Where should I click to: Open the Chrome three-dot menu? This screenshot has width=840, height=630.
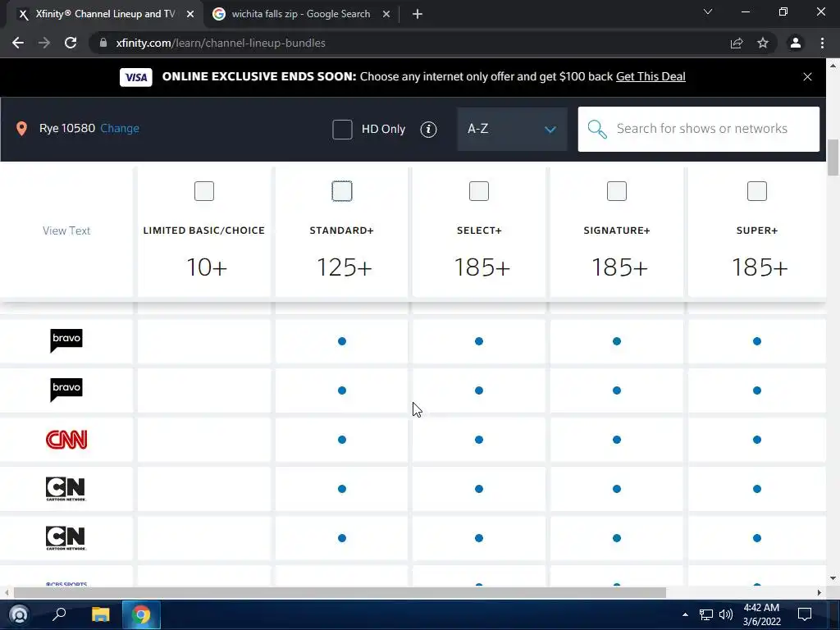[x=822, y=43]
